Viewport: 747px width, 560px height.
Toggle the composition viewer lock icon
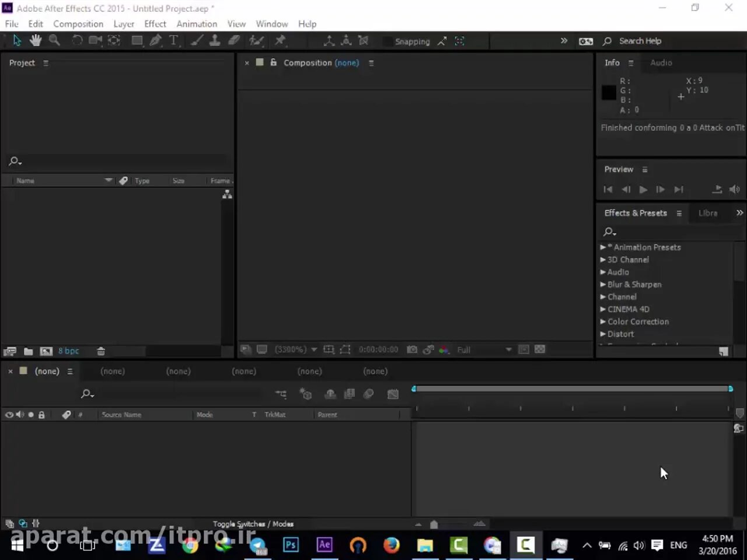273,62
